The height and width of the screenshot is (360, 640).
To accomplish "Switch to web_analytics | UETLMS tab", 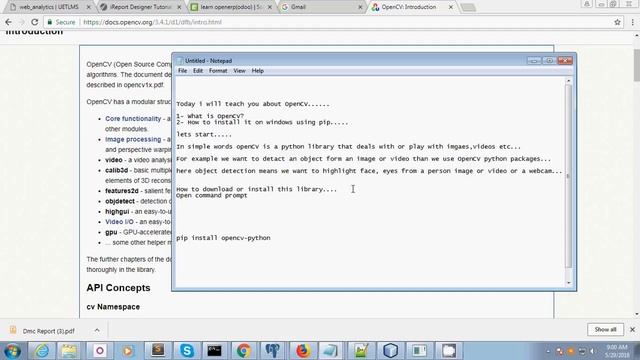I will [x=49, y=7].
